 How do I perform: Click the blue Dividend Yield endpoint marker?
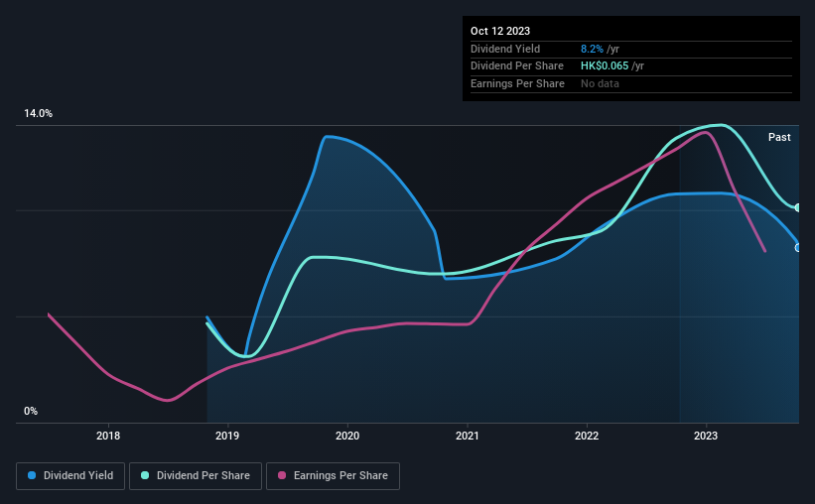point(798,248)
